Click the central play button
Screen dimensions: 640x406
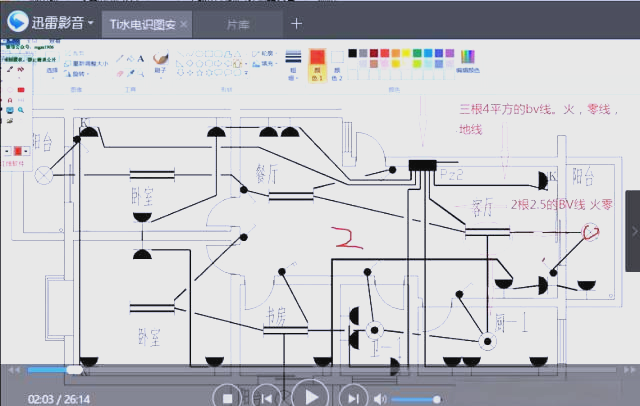(x=311, y=396)
